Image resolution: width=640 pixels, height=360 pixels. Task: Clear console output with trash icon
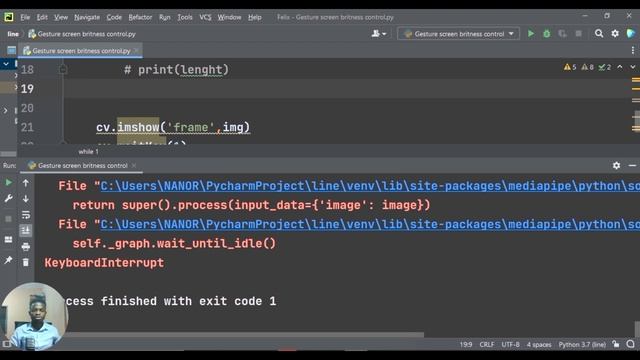tap(26, 262)
